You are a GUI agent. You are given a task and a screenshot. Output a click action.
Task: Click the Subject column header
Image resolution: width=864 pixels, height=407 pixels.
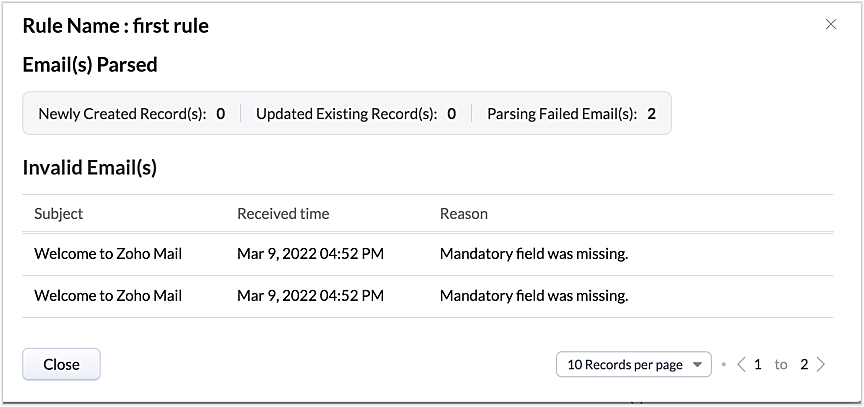(59, 213)
